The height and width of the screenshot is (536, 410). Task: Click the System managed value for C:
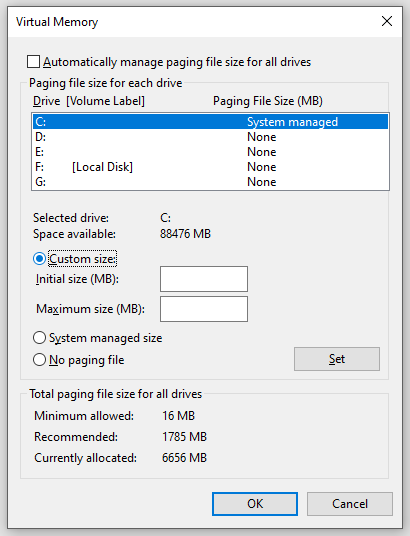tap(292, 122)
